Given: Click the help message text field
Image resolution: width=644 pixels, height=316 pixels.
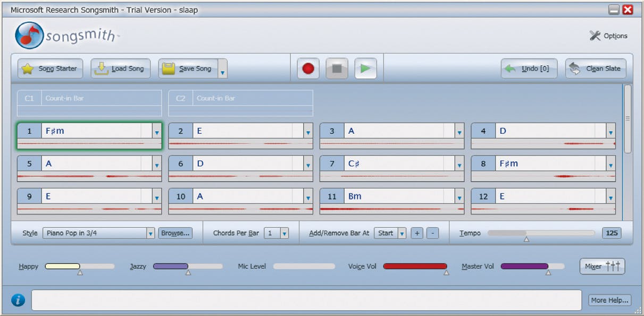Looking at the screenshot, I should click(306, 300).
